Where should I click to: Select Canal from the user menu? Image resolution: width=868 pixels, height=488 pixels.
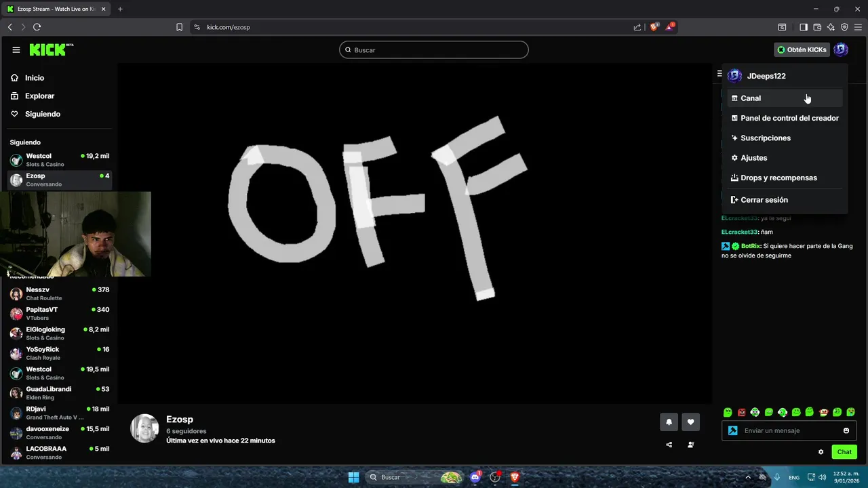tap(785, 98)
